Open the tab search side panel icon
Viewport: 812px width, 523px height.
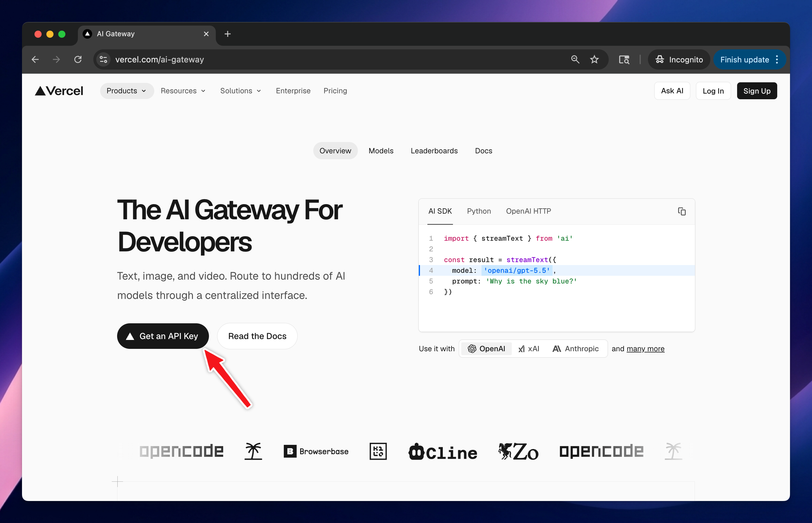point(624,59)
